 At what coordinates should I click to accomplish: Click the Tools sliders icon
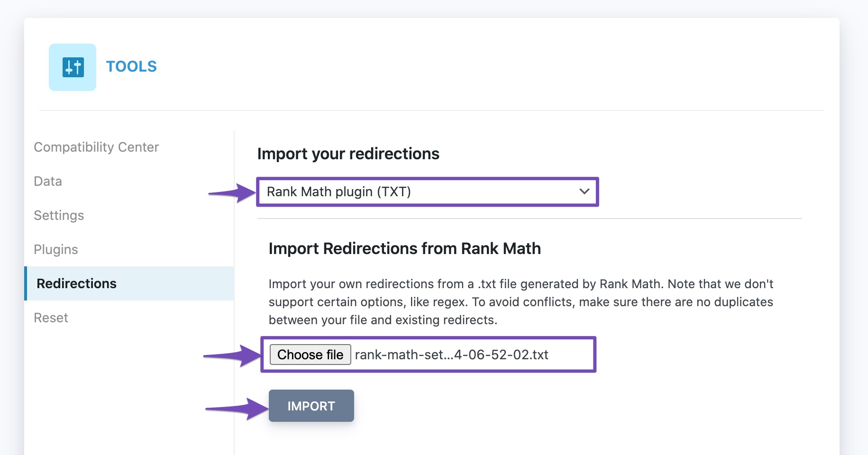[x=73, y=67]
